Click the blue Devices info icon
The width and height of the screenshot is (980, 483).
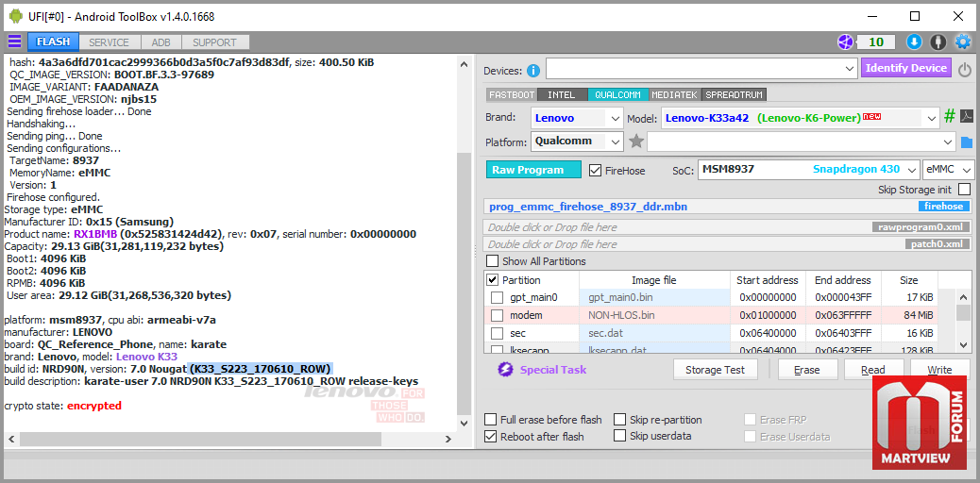533,71
